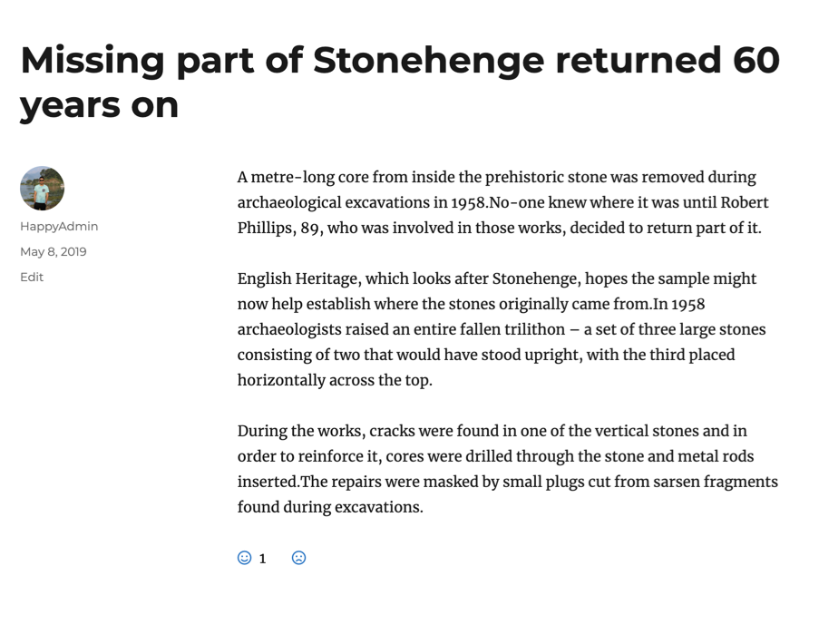819x644 pixels.
Task: Click the text "horizontally across the top"
Action: pyautogui.click(x=335, y=380)
